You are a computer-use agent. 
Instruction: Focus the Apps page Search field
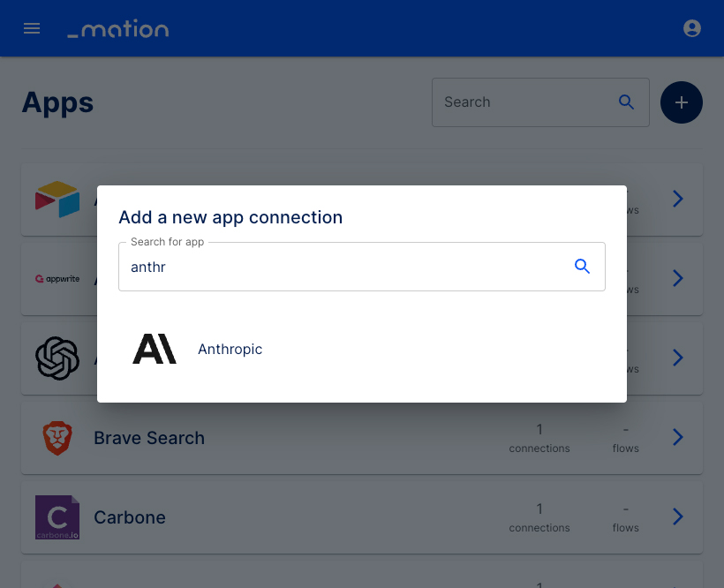[x=526, y=102]
